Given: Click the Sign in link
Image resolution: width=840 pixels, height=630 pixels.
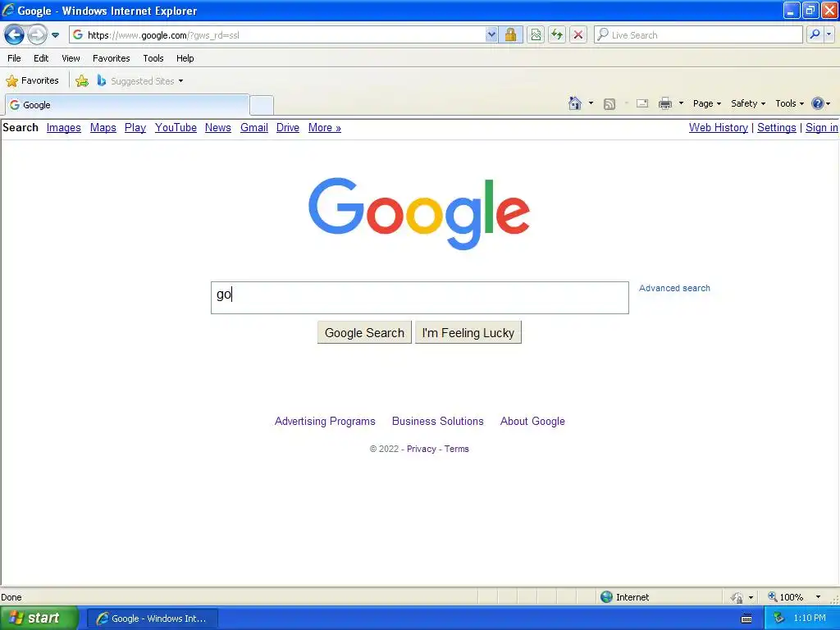Looking at the screenshot, I should click(822, 127).
